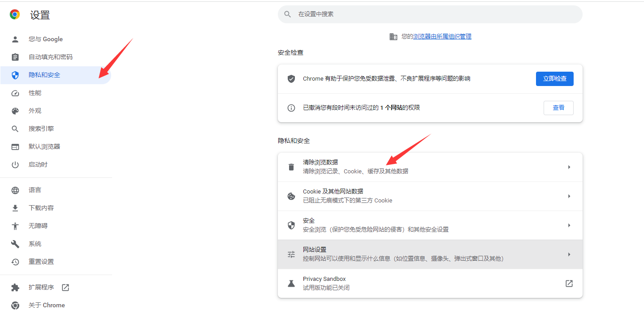Click the reset clock icon for 重置设置
Viewport: 644px width, 327px height.
pos(15,262)
